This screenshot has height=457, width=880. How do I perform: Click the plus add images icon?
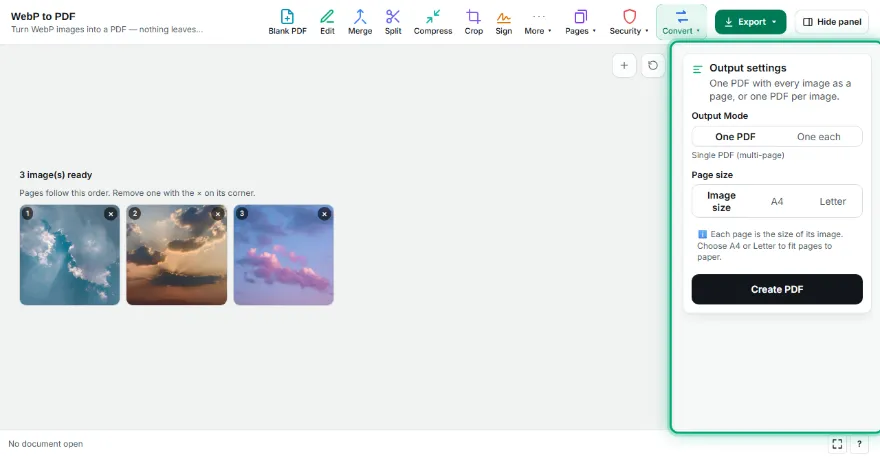(624, 66)
